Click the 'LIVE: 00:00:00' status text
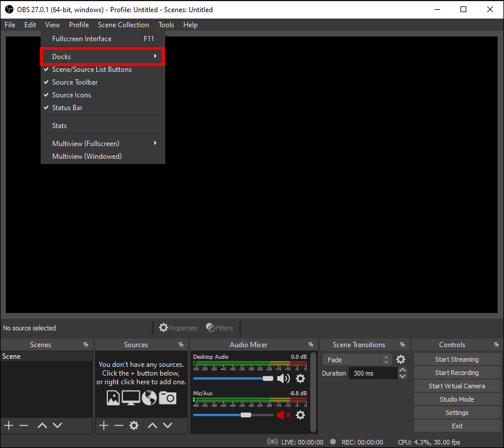This screenshot has height=448, width=504. [x=302, y=442]
